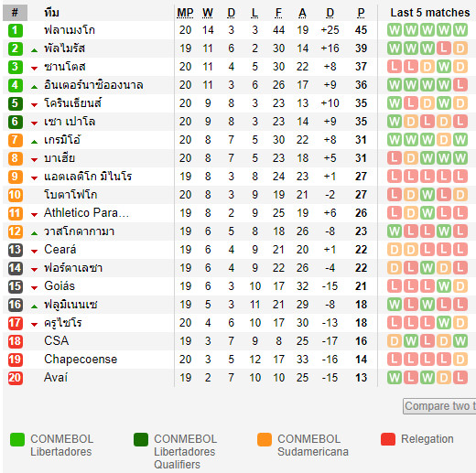
Task: Click Avaí's first green W result badge
Action: point(395,378)
